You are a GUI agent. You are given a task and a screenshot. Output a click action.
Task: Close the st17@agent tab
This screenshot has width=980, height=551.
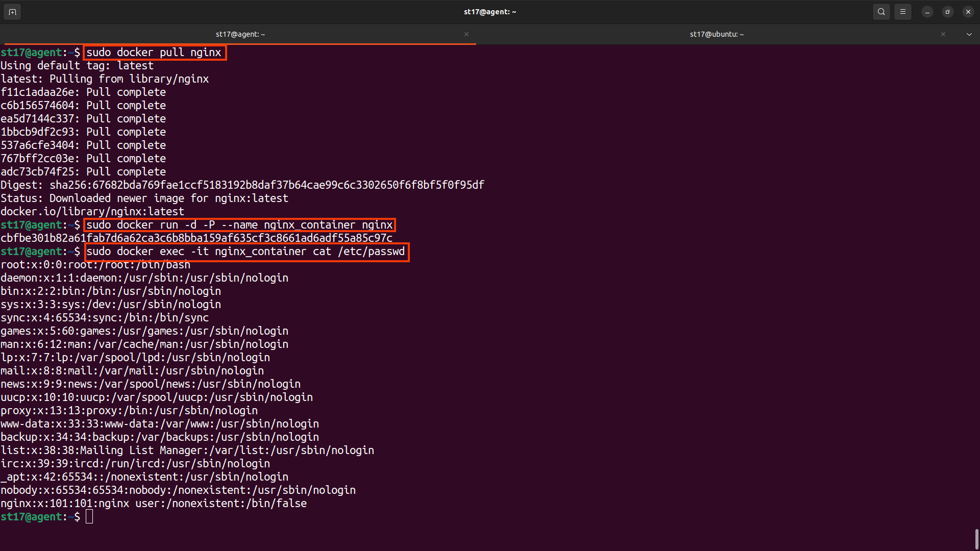click(x=467, y=34)
